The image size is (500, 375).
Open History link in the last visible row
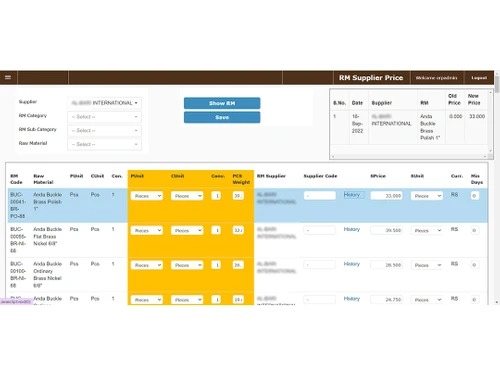pyautogui.click(x=352, y=299)
